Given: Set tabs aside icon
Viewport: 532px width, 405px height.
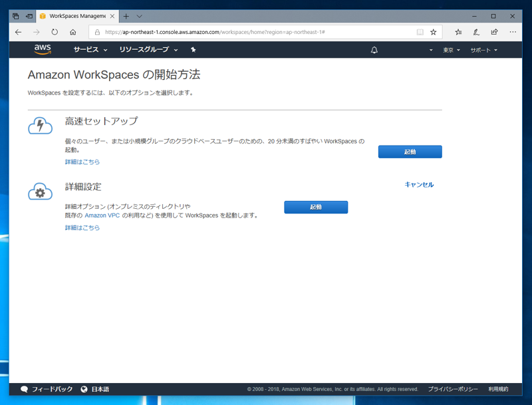Looking at the screenshot, I should pos(29,16).
